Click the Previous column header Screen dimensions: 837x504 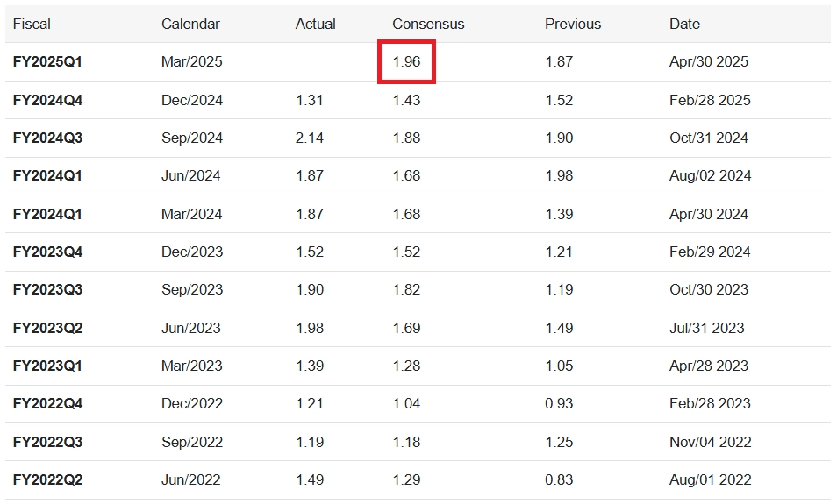[573, 24]
